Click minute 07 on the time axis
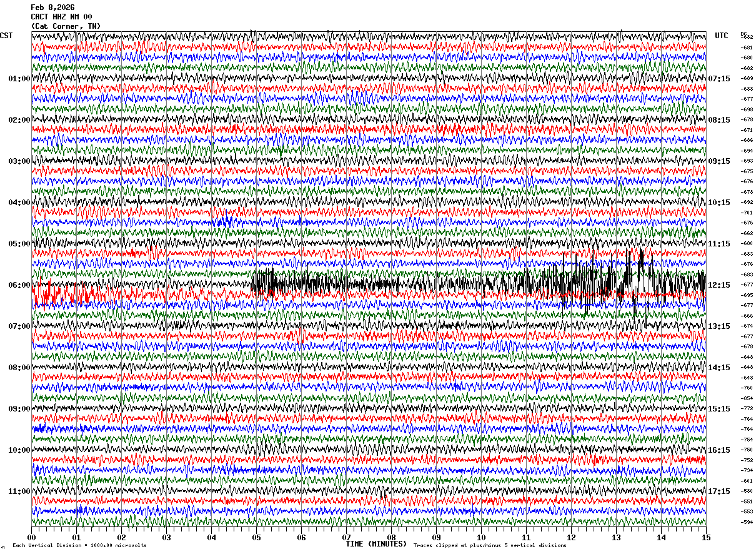The width and height of the screenshot is (756, 554). (x=346, y=537)
